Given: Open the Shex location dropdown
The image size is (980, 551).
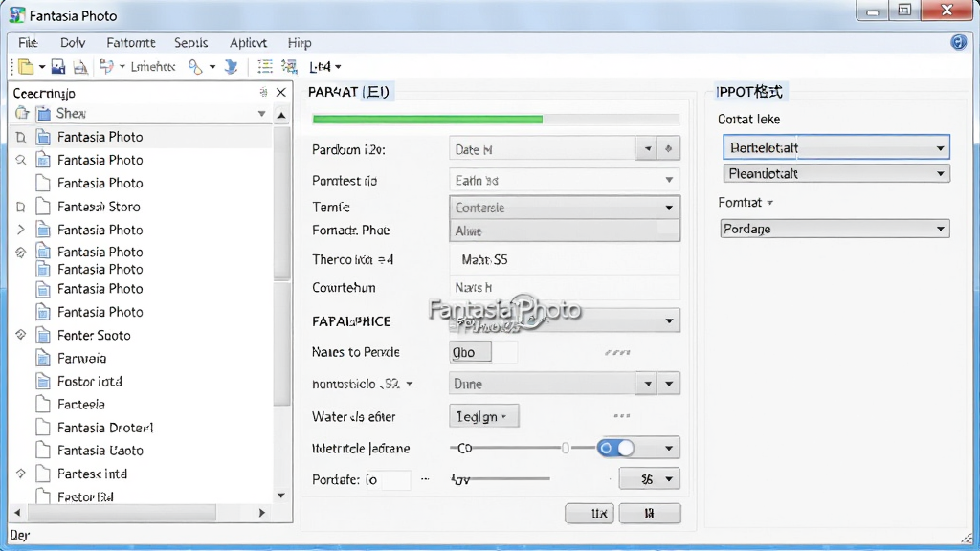Looking at the screenshot, I should (262, 114).
